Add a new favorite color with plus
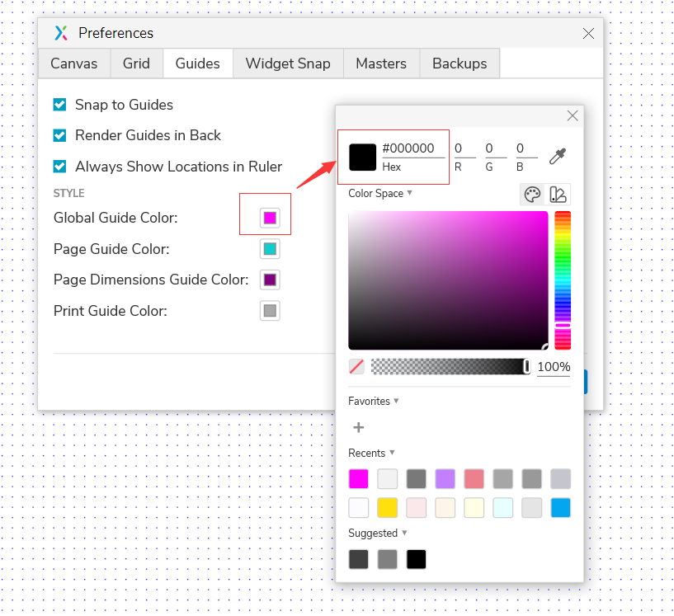Screen dimensions: 674x616 [358, 427]
